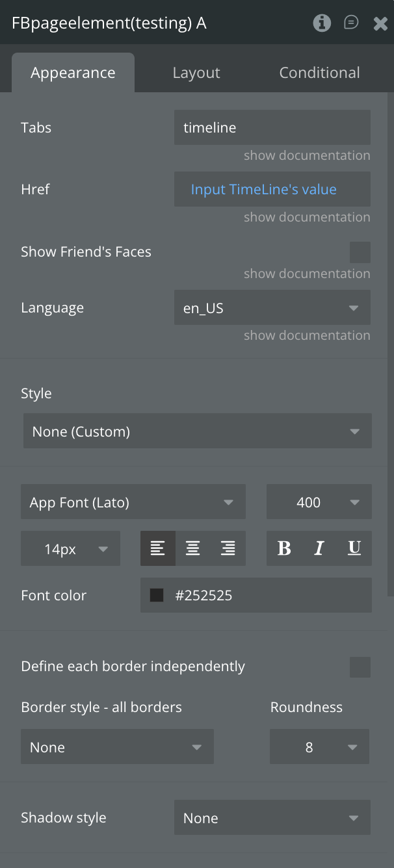Click Input TimeLine's value expression
This screenshot has height=868, width=394.
[264, 190]
